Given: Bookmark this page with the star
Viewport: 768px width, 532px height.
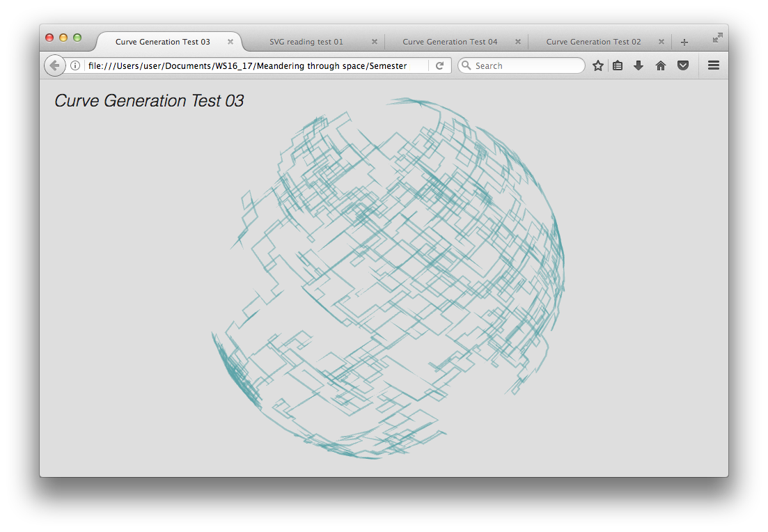Looking at the screenshot, I should [597, 65].
